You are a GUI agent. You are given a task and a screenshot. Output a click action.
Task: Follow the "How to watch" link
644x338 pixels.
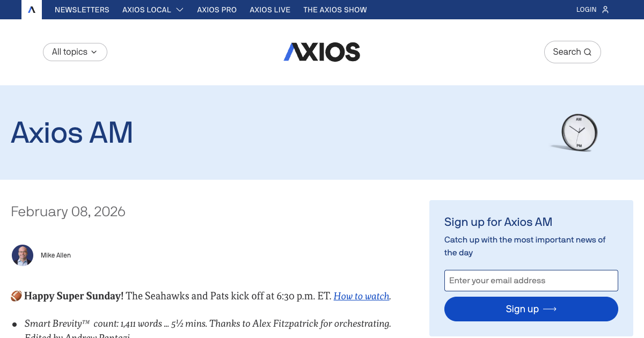point(361,296)
